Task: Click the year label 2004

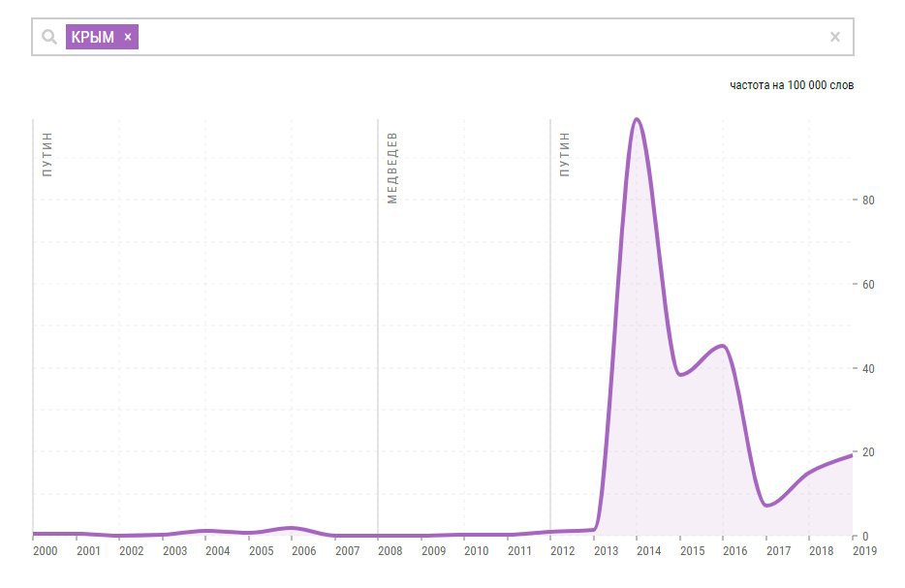Action: point(218,551)
